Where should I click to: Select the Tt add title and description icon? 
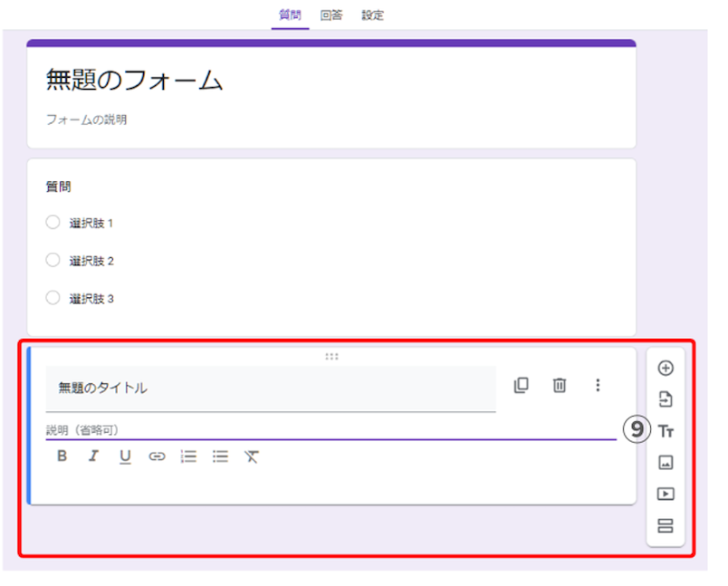point(666,432)
